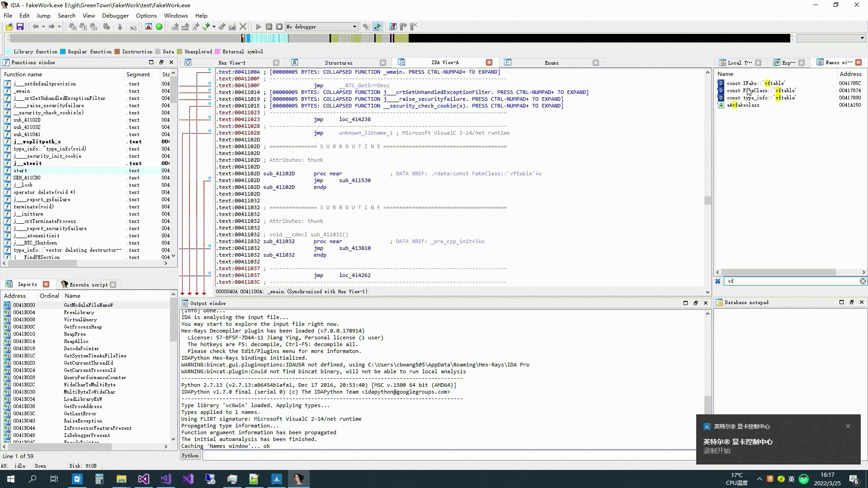Open the Debugger menu
Image resolution: width=868 pixels, height=488 pixels.
point(115,15)
